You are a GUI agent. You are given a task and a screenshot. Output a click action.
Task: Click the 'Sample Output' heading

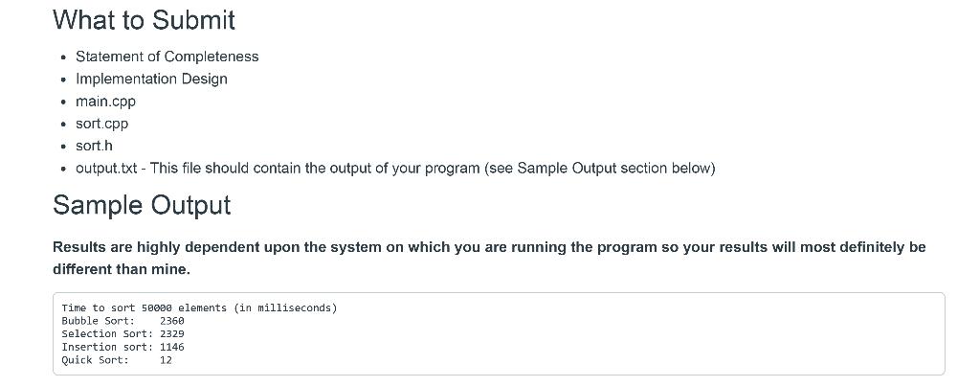coord(142,205)
